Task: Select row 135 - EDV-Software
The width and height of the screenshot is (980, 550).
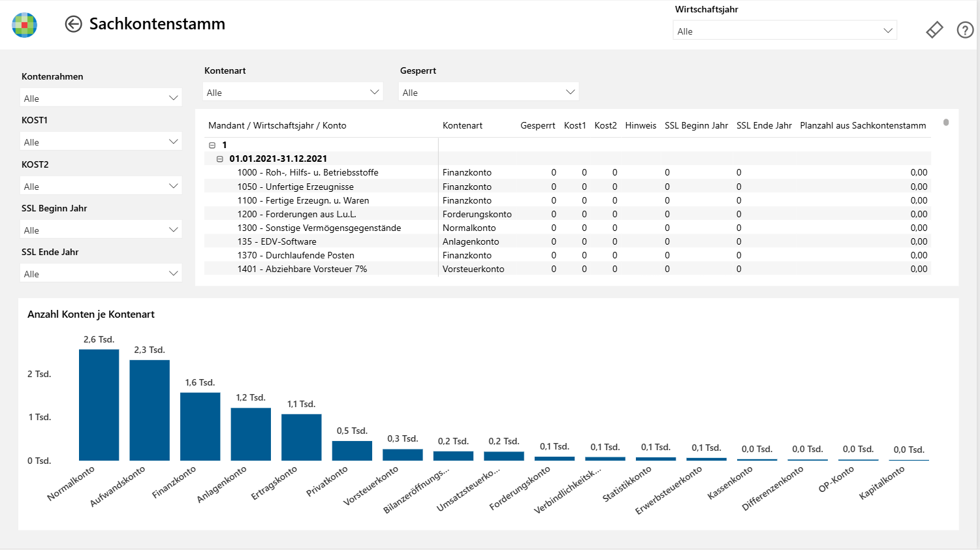Action: click(567, 241)
